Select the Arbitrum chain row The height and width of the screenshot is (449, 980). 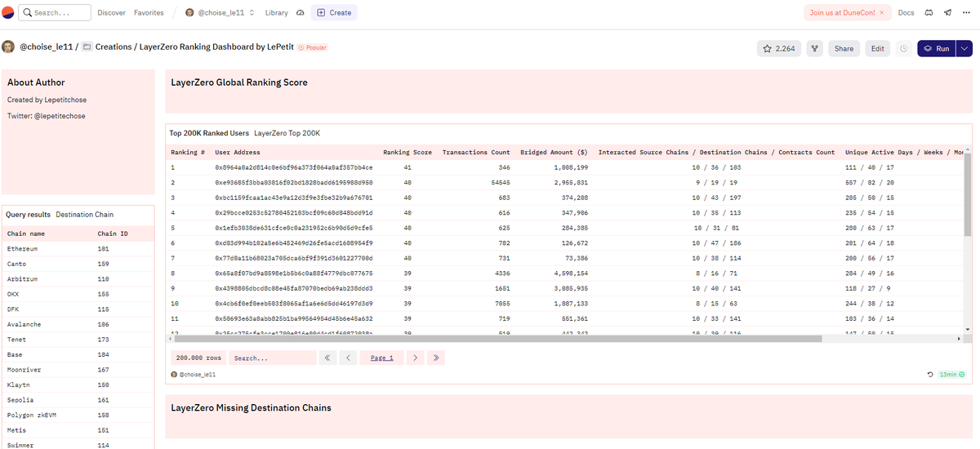coord(78,278)
